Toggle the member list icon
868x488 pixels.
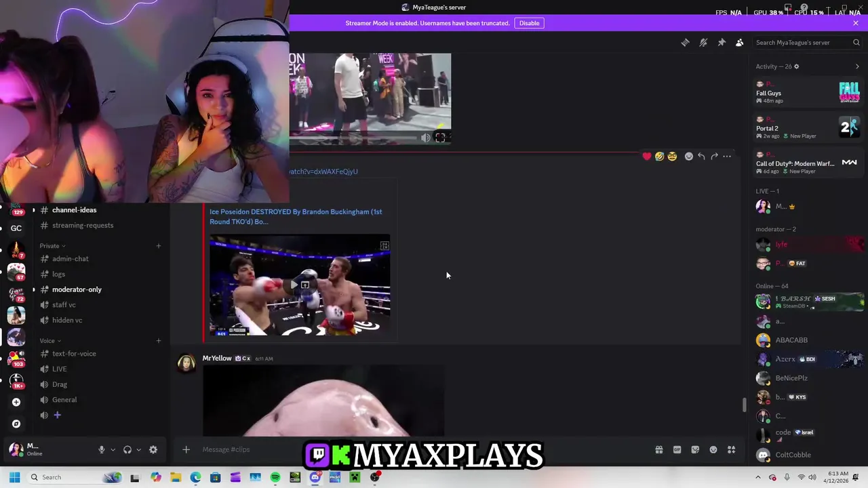click(x=740, y=42)
